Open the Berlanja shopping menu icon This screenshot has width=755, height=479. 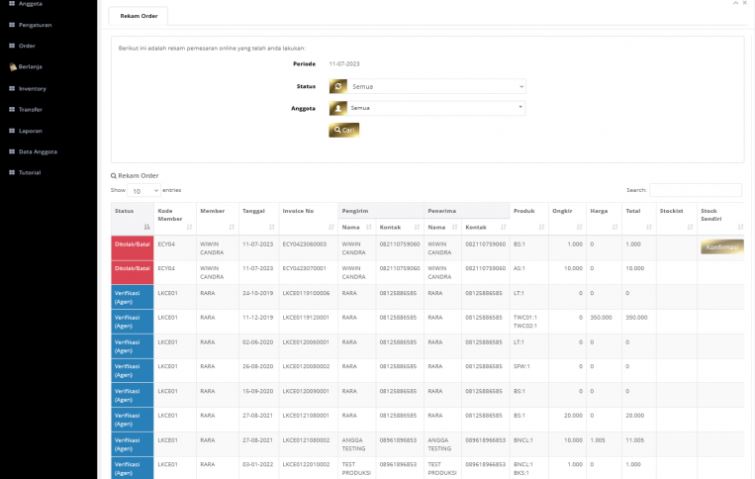[x=13, y=67]
